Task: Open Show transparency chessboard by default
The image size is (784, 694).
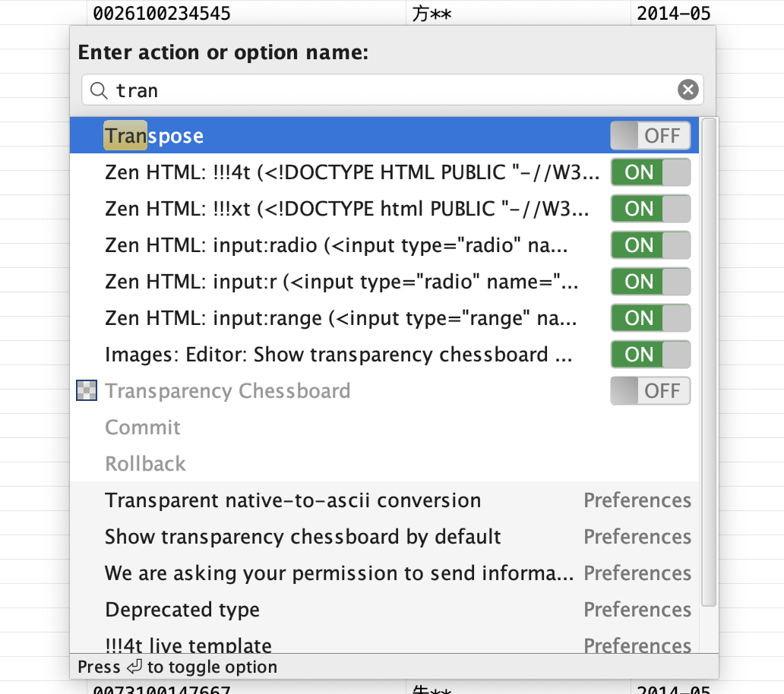Action: [x=302, y=537]
